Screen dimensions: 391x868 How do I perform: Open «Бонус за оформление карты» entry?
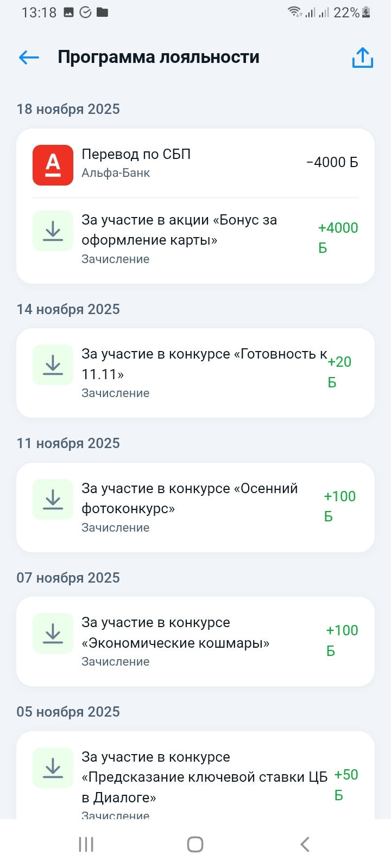pos(179,230)
